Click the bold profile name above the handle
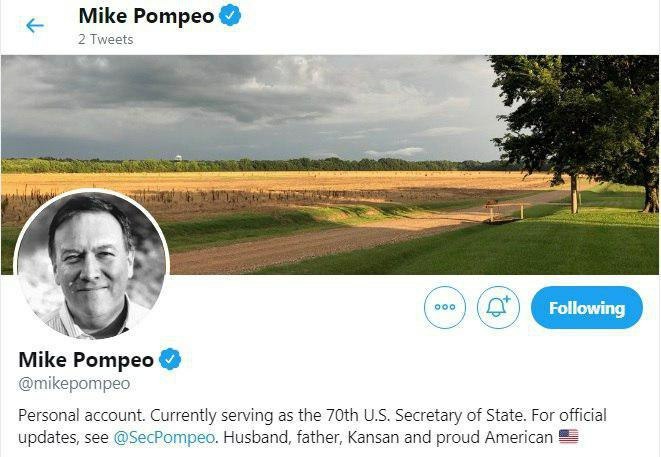 coord(85,360)
